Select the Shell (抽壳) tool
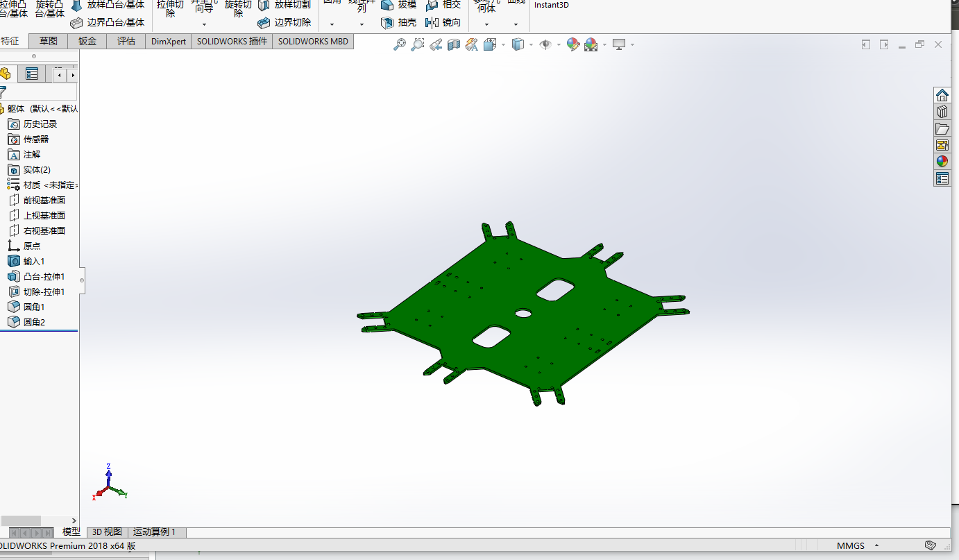The width and height of the screenshot is (959, 560). (x=400, y=22)
